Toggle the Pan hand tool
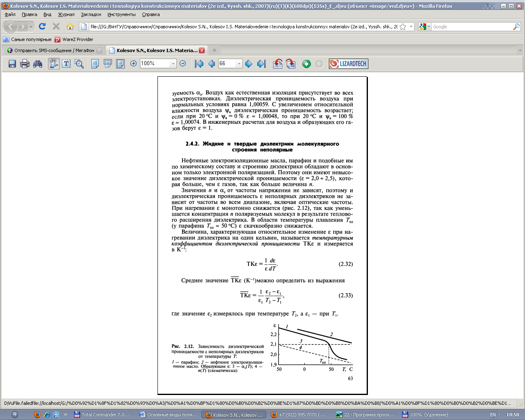 [x=54, y=64]
